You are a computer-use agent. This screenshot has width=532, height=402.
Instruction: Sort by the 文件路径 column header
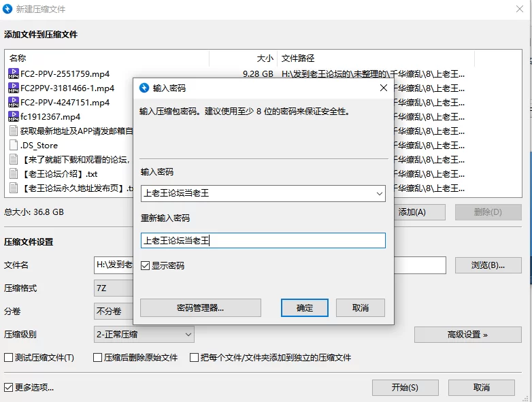[376, 58]
